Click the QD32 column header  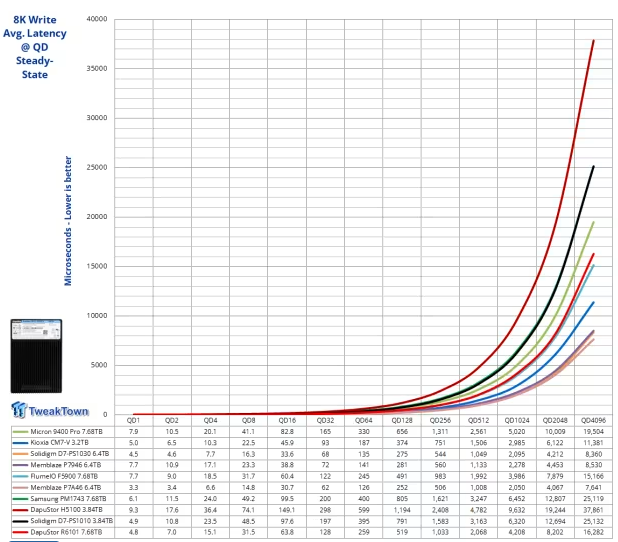pos(325,420)
